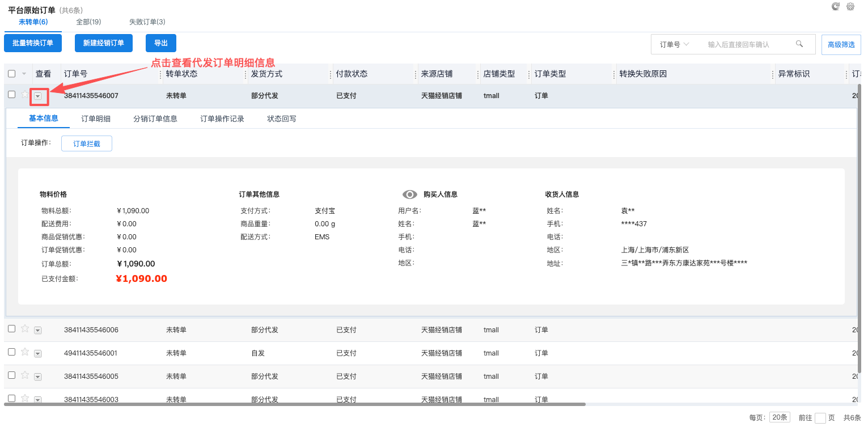
Task: Star order 38411435546003
Action: coord(25,398)
